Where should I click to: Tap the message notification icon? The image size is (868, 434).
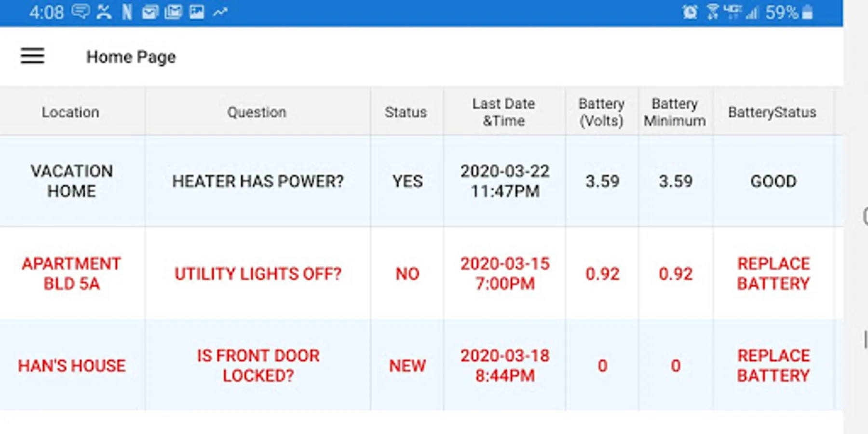81,12
